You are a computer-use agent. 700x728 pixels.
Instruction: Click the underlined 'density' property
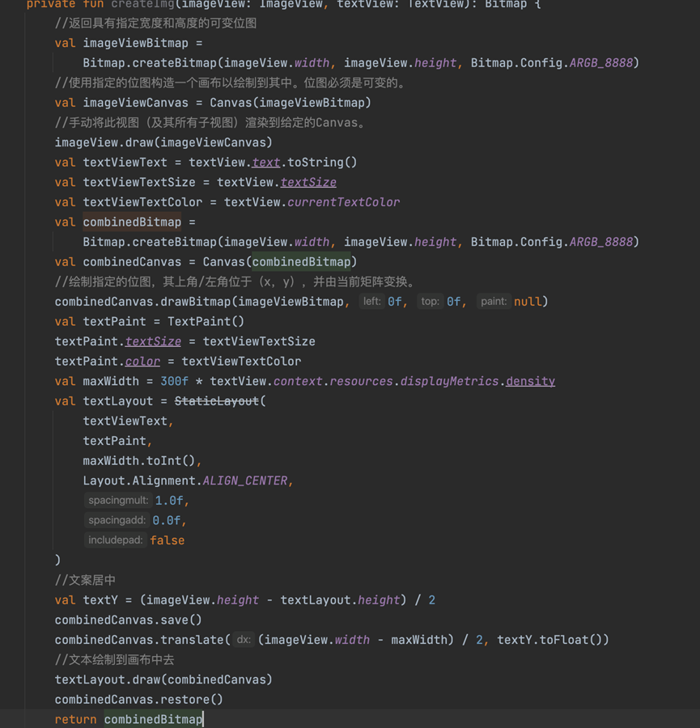(x=530, y=382)
